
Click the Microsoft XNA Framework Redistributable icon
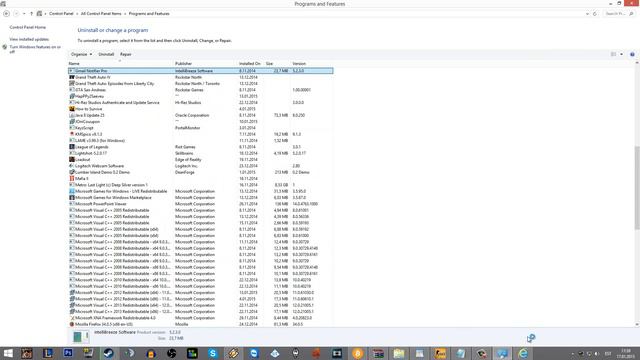pos(72,318)
